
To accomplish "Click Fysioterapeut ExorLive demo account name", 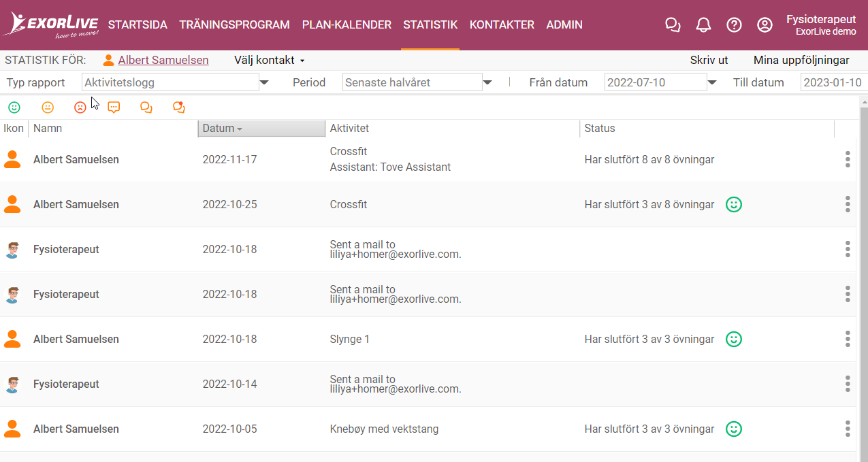I will click(821, 25).
